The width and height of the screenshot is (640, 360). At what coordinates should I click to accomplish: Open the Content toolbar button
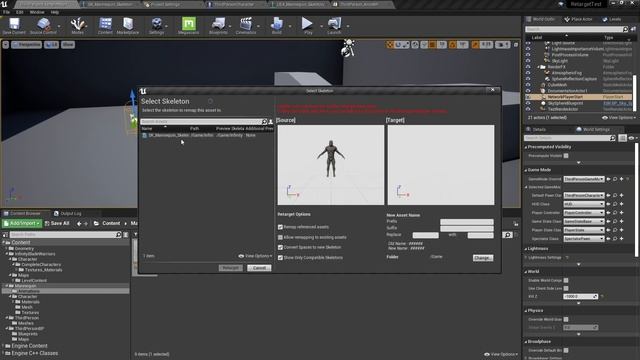105,25
